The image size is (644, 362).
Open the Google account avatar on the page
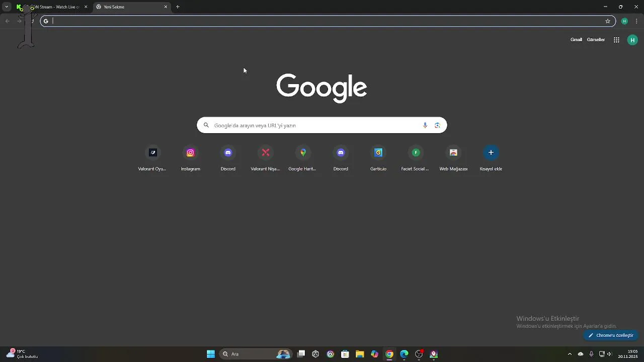[632, 40]
